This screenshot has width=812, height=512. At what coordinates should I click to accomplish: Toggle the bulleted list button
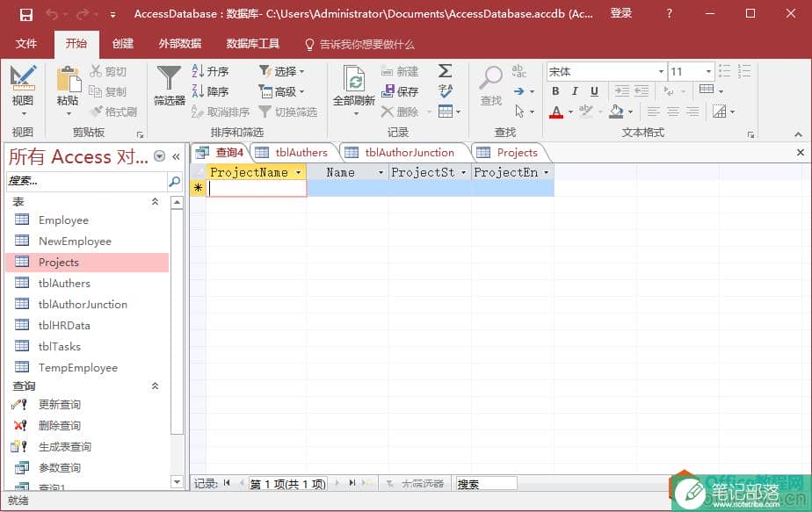(724, 71)
